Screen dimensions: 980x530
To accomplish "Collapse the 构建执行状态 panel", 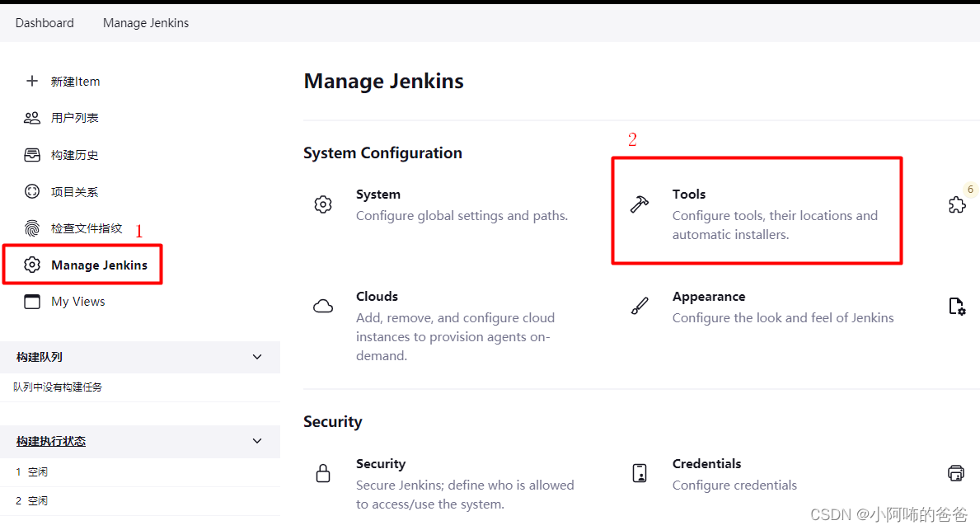I will click(x=256, y=441).
